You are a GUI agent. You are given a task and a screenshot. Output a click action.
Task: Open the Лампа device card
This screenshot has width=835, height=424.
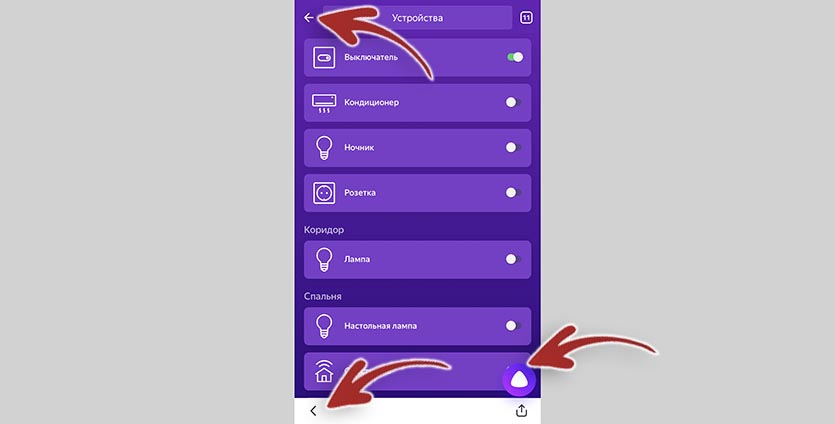pos(418,259)
